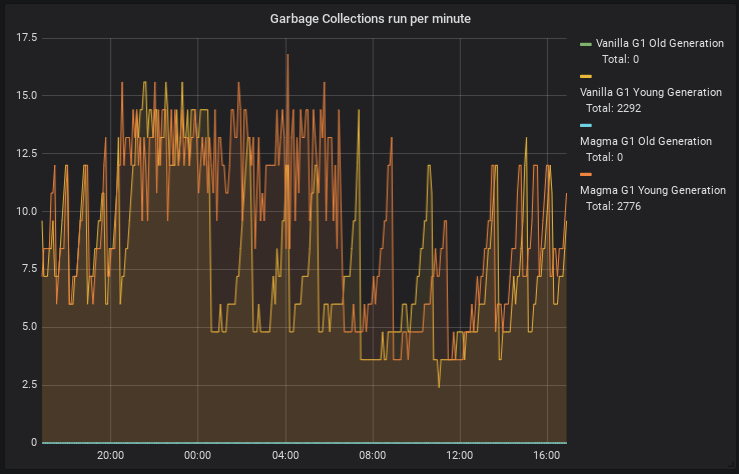Click the 16:00 x-axis time label
739x474 pixels.
547,456
